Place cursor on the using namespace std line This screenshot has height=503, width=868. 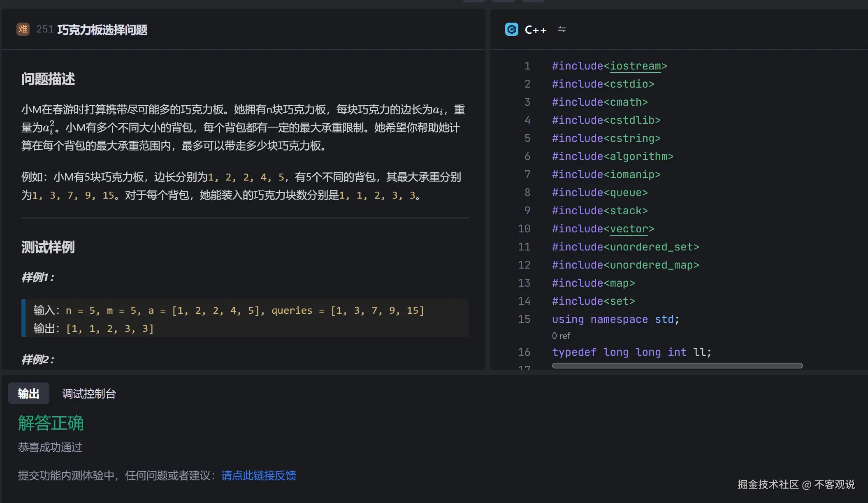click(615, 319)
